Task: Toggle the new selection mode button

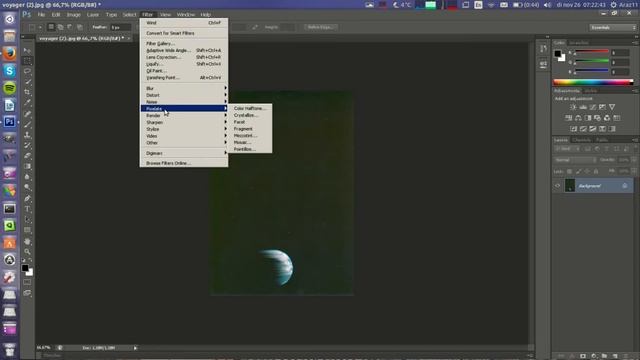Action: (51, 27)
